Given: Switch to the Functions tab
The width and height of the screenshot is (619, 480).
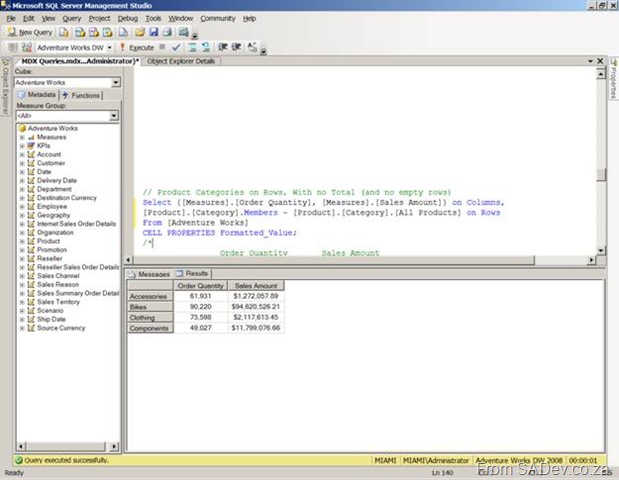Looking at the screenshot, I should point(82,95).
